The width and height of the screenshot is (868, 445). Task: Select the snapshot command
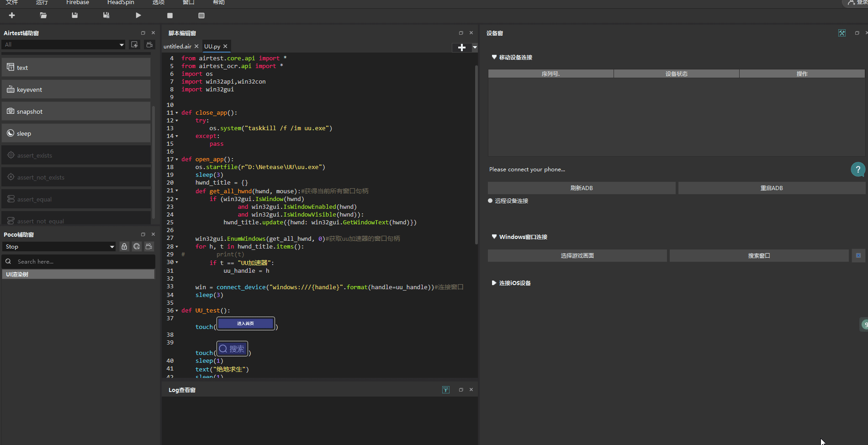click(x=76, y=111)
